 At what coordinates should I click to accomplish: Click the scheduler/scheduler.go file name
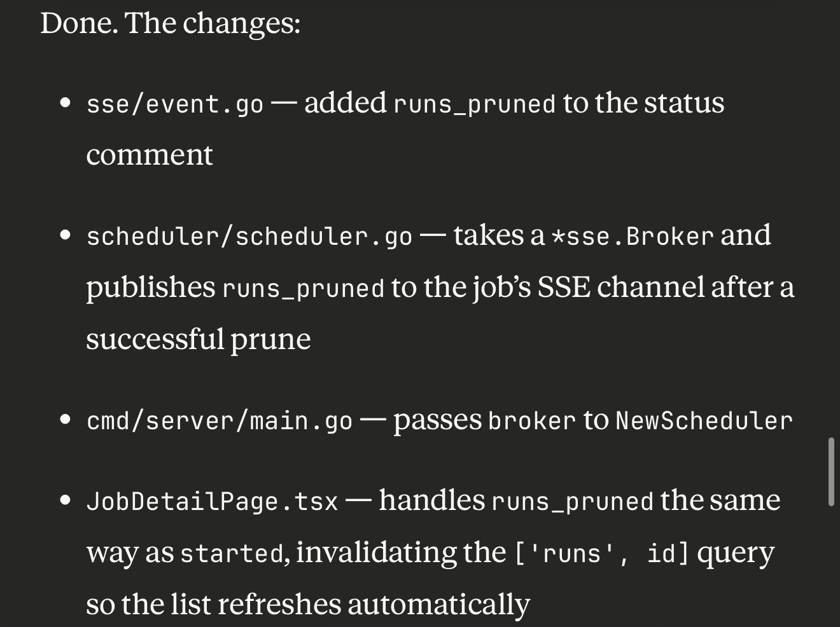point(249,237)
